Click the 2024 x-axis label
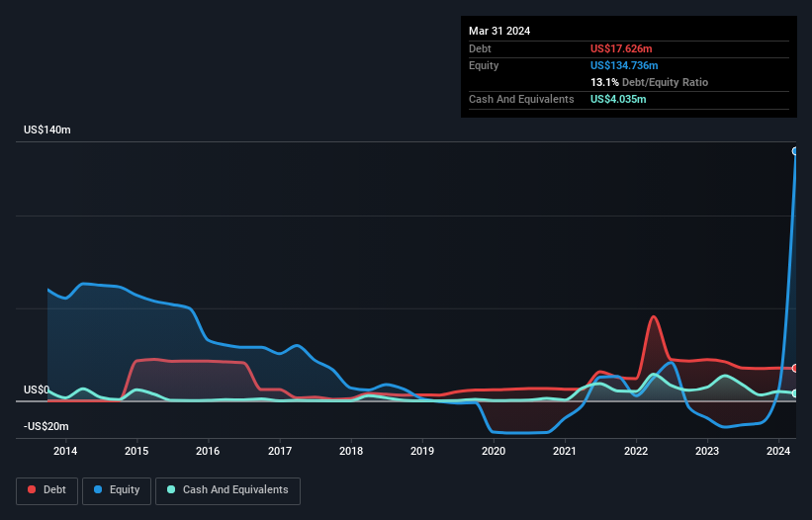812x520 pixels. 778,451
